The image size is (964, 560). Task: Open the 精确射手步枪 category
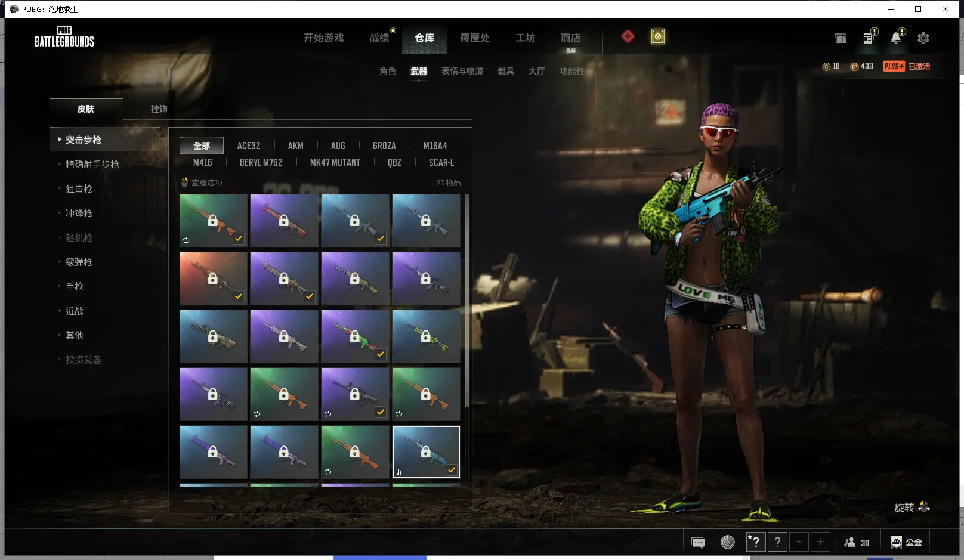[92, 164]
